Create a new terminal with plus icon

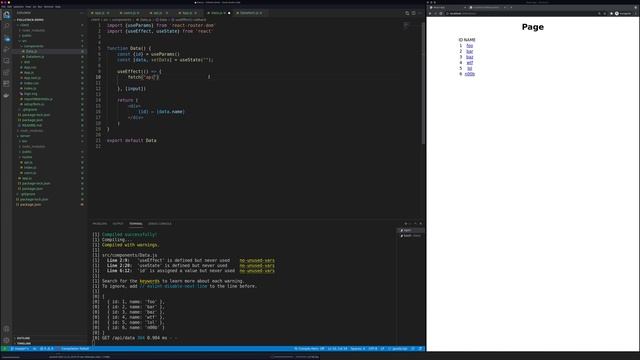point(406,224)
